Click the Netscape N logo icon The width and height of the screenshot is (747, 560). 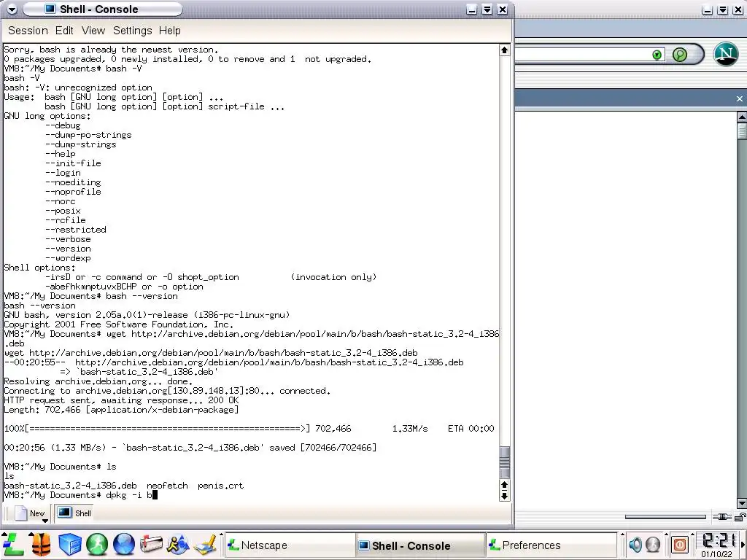[726, 53]
